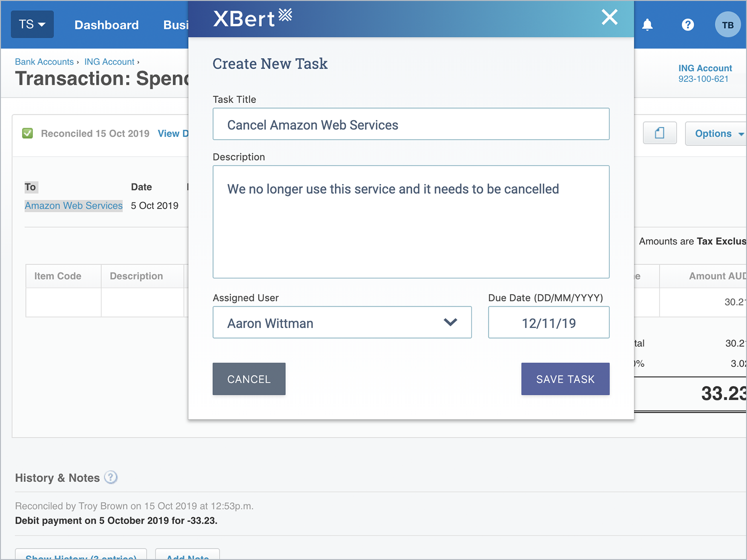747x560 pixels.
Task: Open the TB user avatar menu
Action: (x=728, y=25)
